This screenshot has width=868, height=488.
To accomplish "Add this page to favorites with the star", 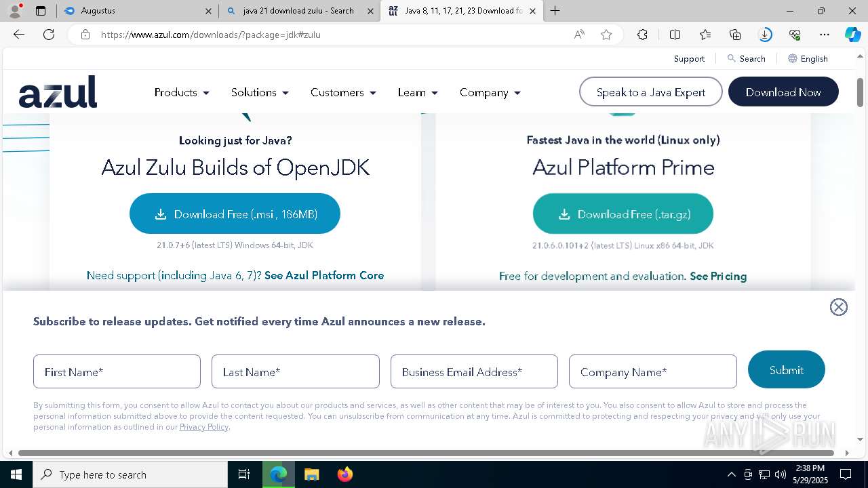I will 606,35.
